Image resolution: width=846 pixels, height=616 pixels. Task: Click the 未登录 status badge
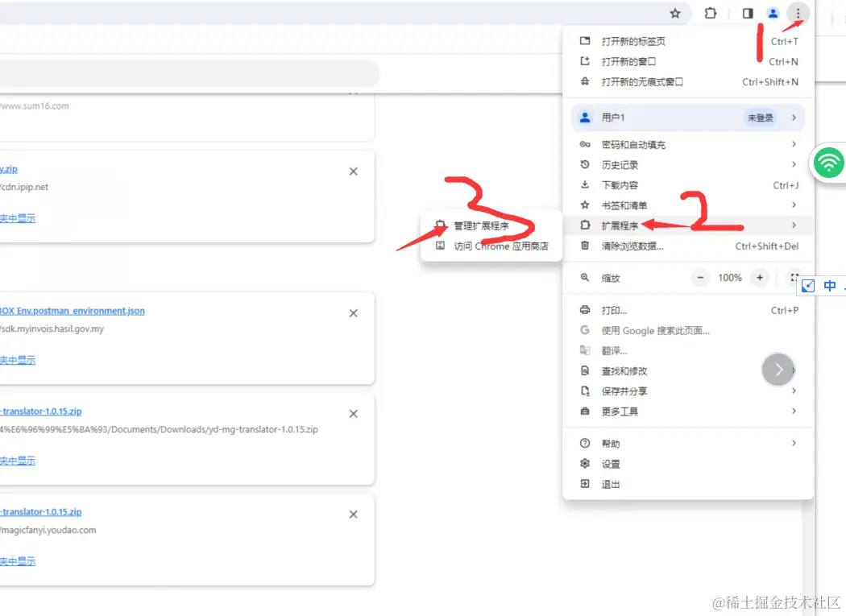click(761, 118)
